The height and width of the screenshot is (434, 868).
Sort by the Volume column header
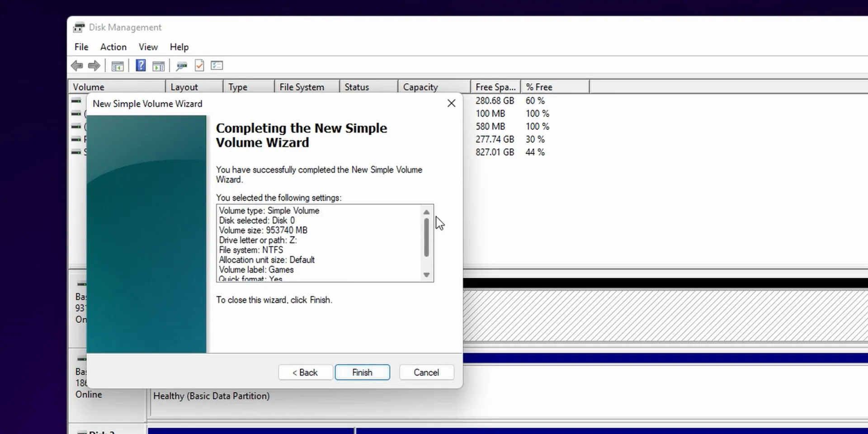(x=117, y=87)
